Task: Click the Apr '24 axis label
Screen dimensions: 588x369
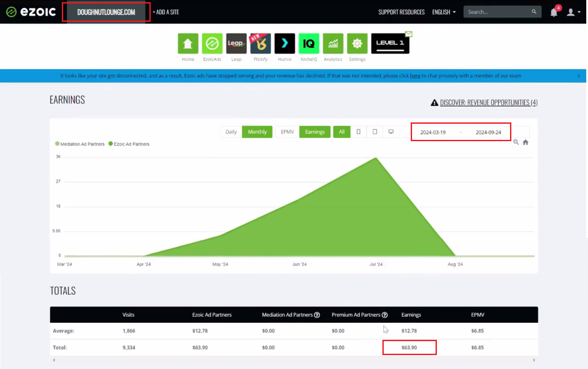Action: click(x=144, y=264)
